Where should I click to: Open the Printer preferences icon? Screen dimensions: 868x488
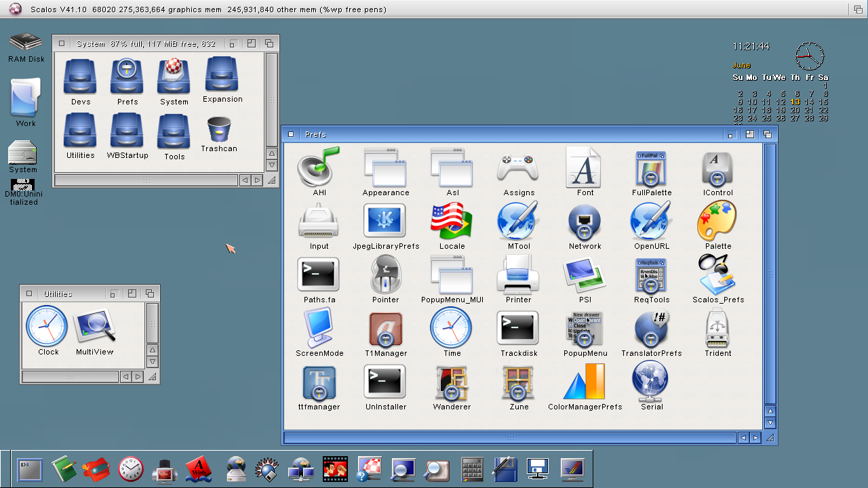(x=518, y=275)
